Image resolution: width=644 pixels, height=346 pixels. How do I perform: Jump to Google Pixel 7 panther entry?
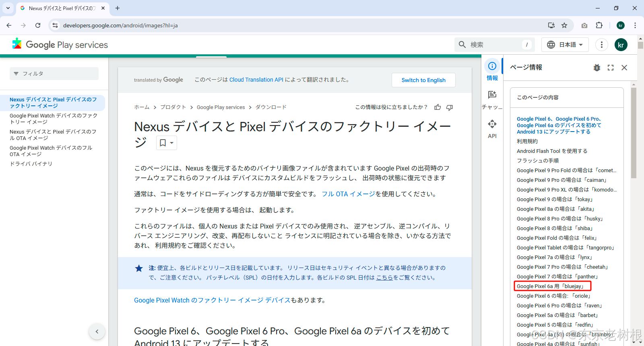click(x=557, y=276)
